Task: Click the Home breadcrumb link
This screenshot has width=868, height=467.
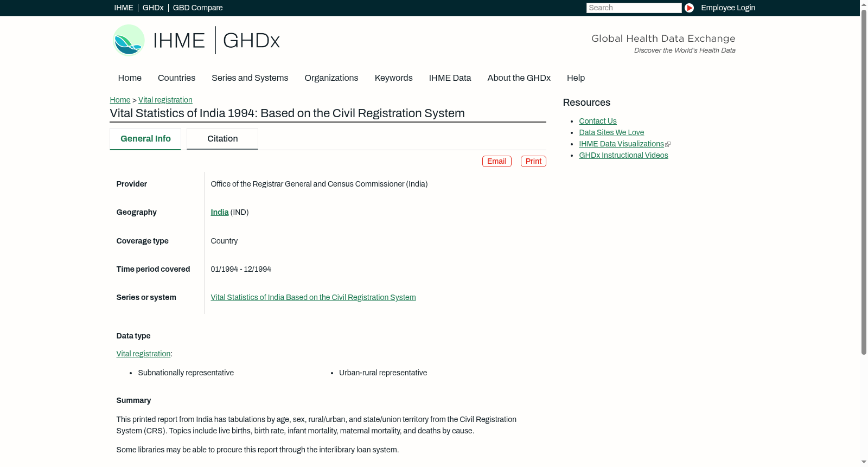Action: tap(120, 100)
